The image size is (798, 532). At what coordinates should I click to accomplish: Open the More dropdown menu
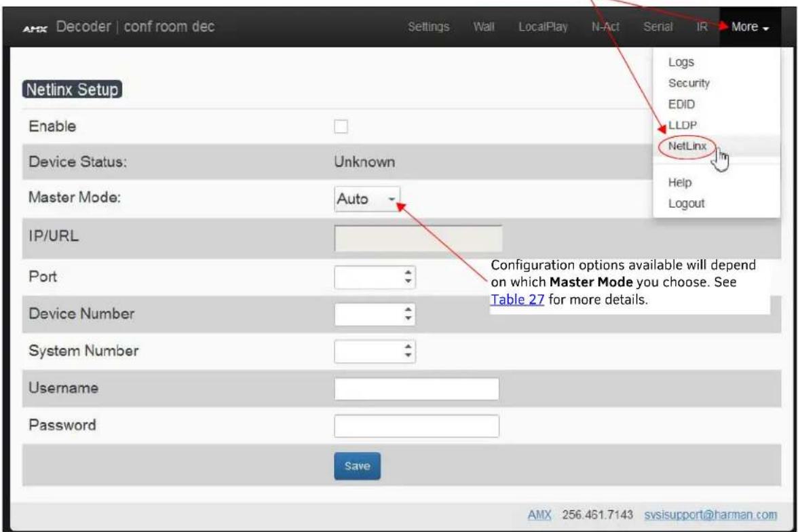(x=750, y=27)
